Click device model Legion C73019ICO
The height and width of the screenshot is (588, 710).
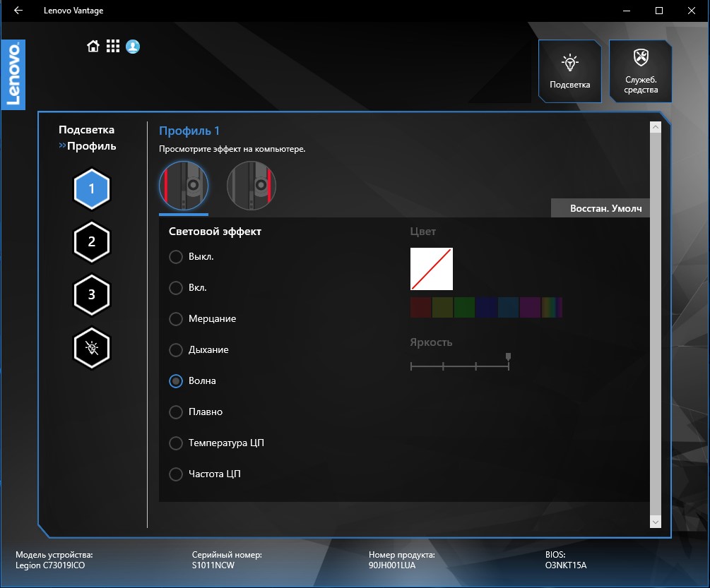[x=50, y=565]
